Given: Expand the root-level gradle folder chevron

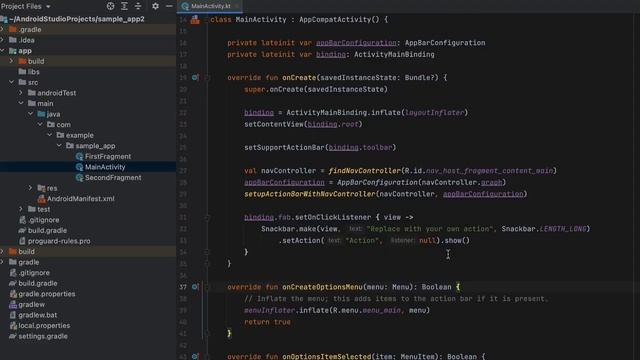Looking at the screenshot, I should click(2, 262).
